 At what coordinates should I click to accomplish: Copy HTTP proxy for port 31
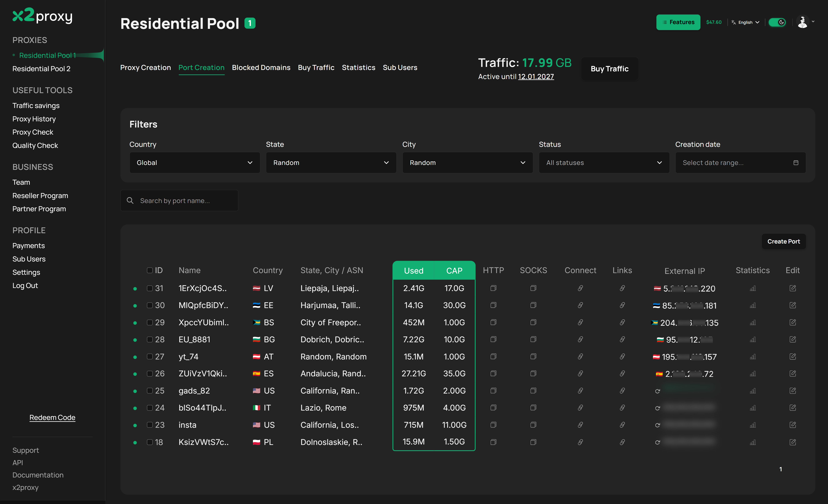(x=493, y=288)
